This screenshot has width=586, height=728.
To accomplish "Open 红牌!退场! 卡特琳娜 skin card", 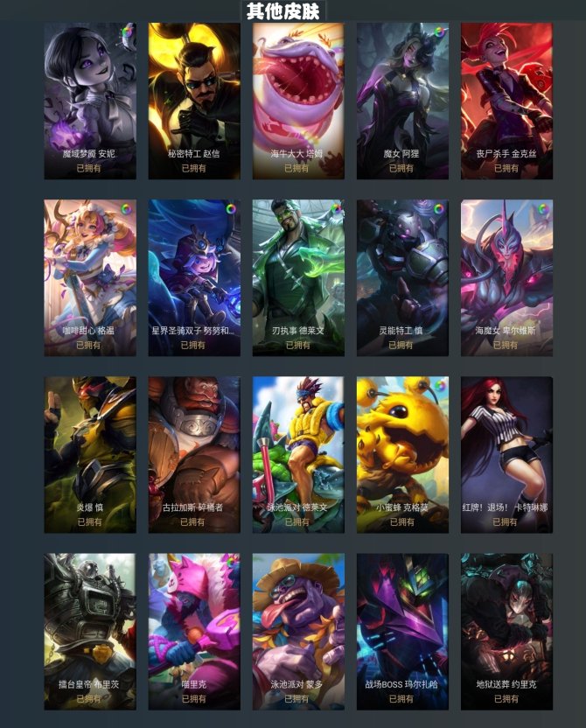I will (x=506, y=455).
